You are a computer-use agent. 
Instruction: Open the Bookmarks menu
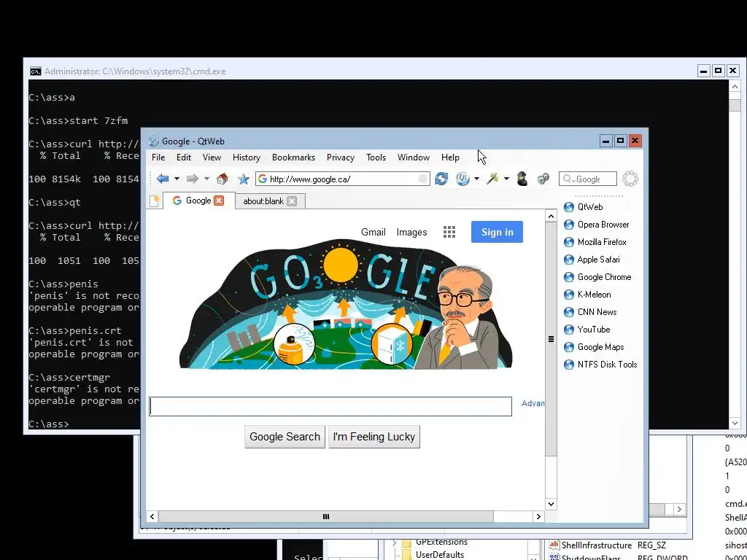tap(293, 157)
